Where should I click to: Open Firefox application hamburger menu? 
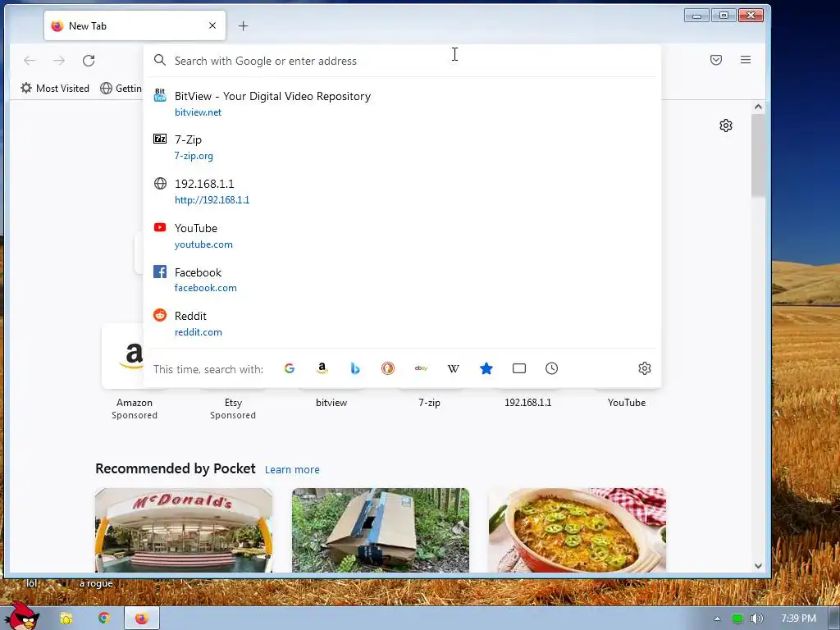pyautogui.click(x=746, y=60)
